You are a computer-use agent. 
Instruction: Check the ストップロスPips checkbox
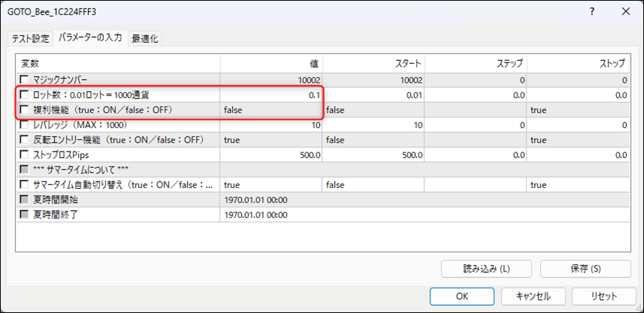(25, 154)
